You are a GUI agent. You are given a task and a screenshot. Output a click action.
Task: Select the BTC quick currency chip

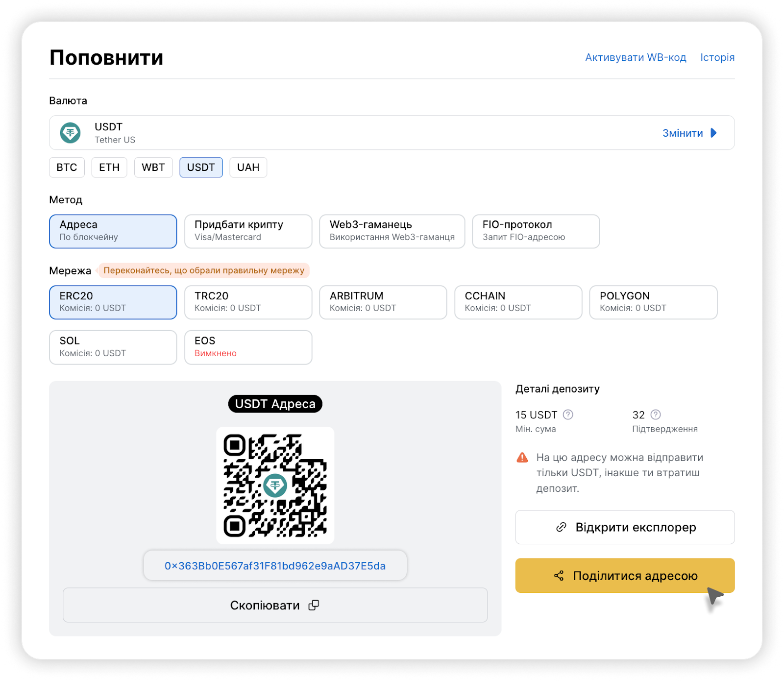coord(67,168)
